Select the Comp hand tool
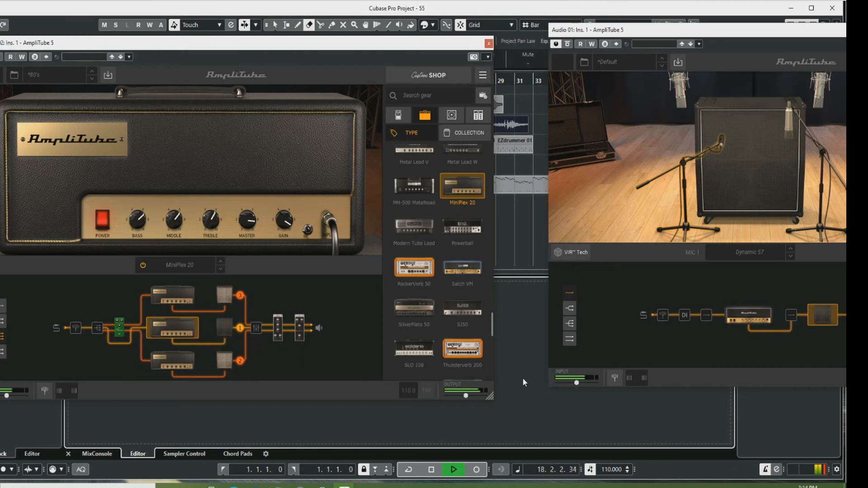 (366, 25)
